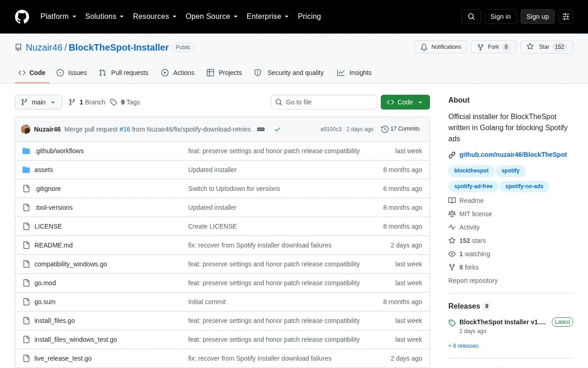The width and height of the screenshot is (588, 368).
Task: Click the commit status green checkmark
Action: (x=277, y=129)
